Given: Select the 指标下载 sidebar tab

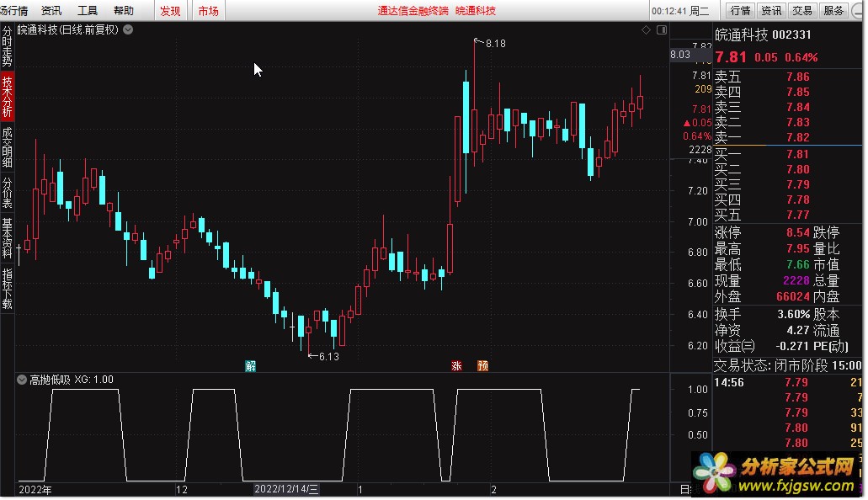Looking at the screenshot, I should coord(8,288).
